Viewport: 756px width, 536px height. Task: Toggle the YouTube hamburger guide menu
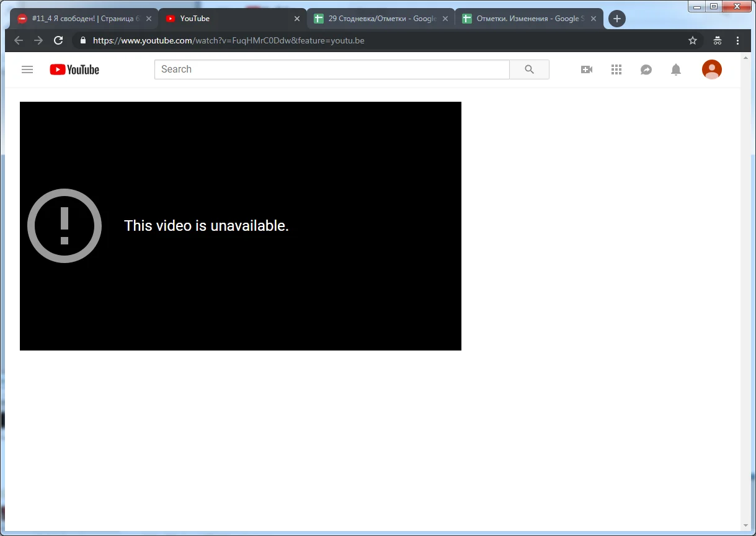click(27, 69)
